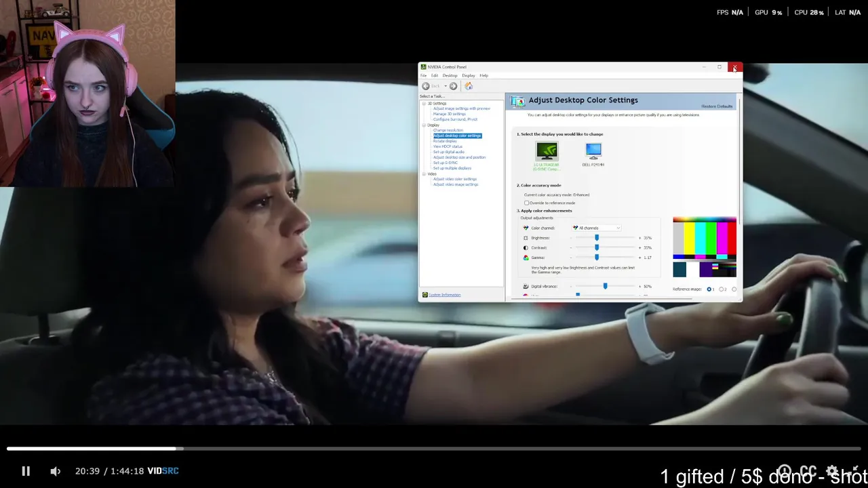Click the Color channel label icon

point(526,228)
